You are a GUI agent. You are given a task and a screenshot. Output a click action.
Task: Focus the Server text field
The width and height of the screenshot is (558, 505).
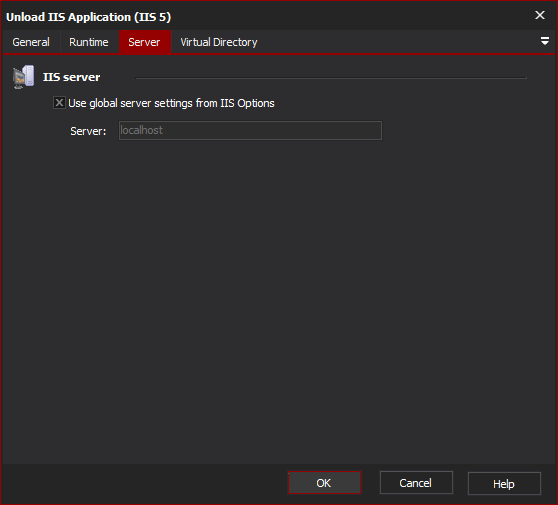250,130
